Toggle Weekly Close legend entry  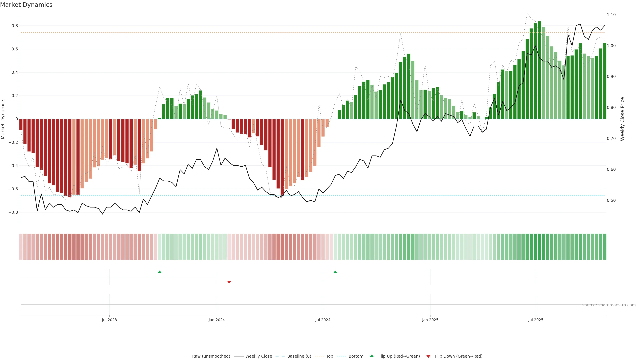coord(258,356)
